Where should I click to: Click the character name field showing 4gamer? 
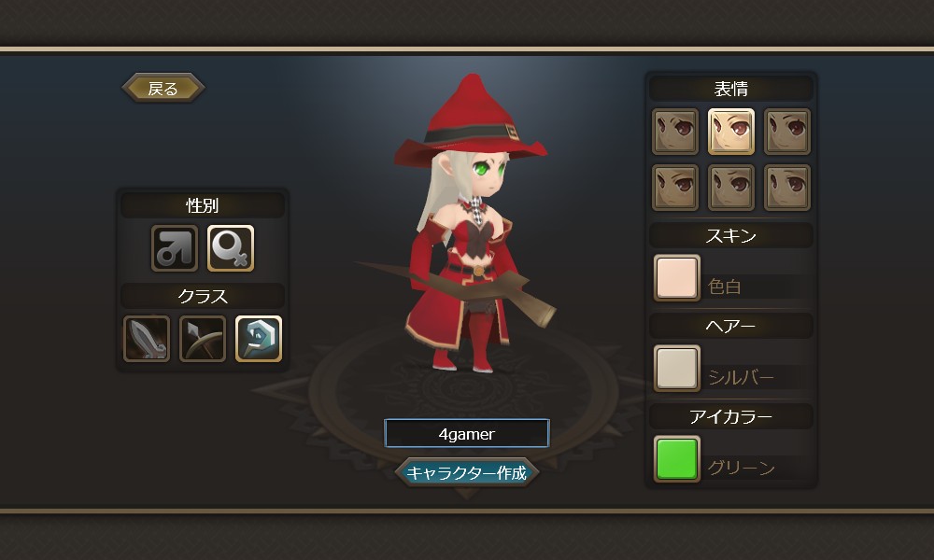[466, 433]
